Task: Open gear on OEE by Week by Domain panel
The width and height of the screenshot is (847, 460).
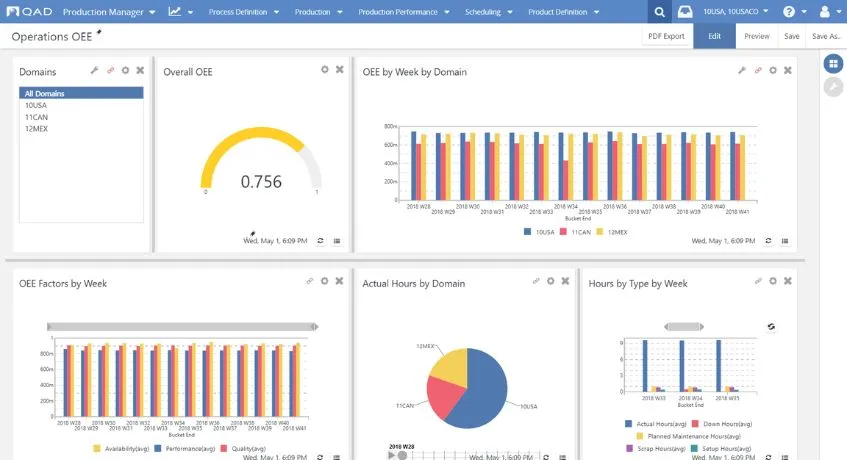Action: pos(773,70)
